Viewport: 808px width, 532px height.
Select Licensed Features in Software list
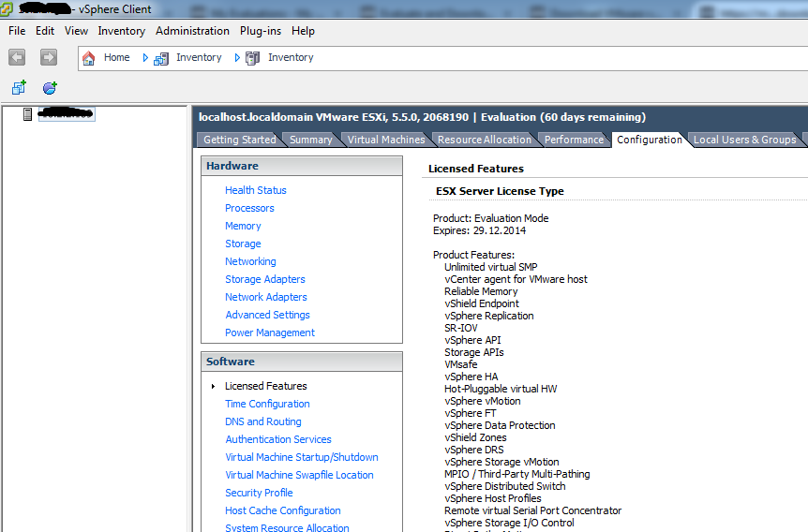(266, 386)
